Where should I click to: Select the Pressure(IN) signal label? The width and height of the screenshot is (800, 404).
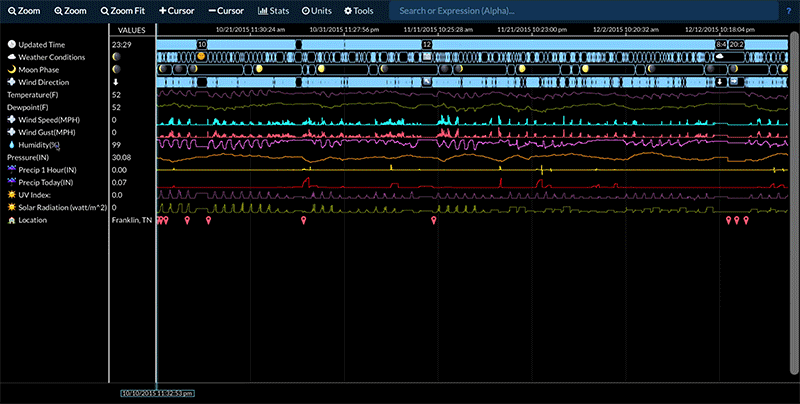click(28, 157)
